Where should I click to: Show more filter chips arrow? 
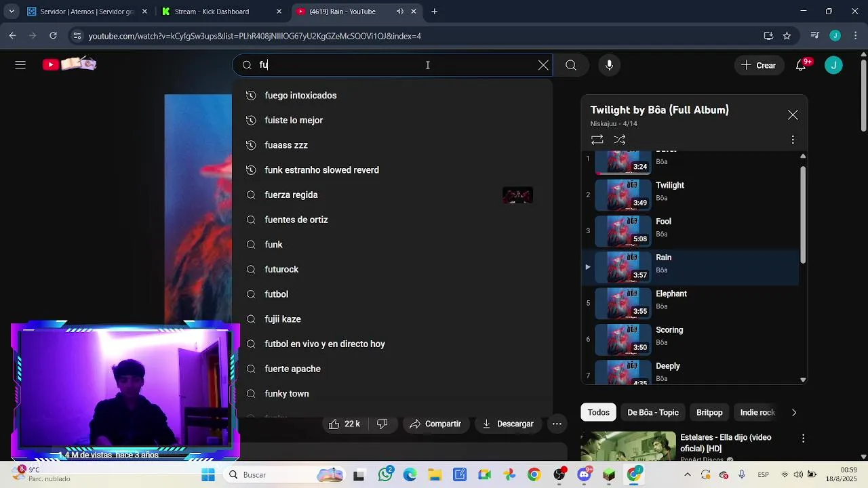[x=794, y=412]
